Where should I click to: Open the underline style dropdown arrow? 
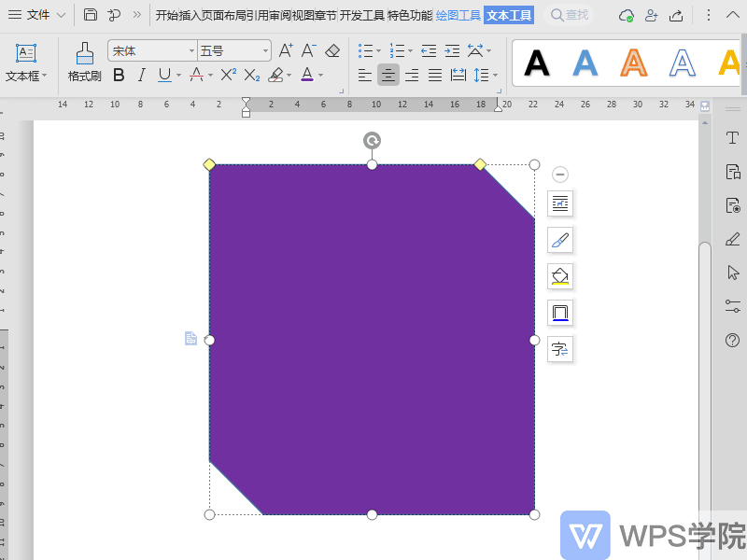point(179,76)
